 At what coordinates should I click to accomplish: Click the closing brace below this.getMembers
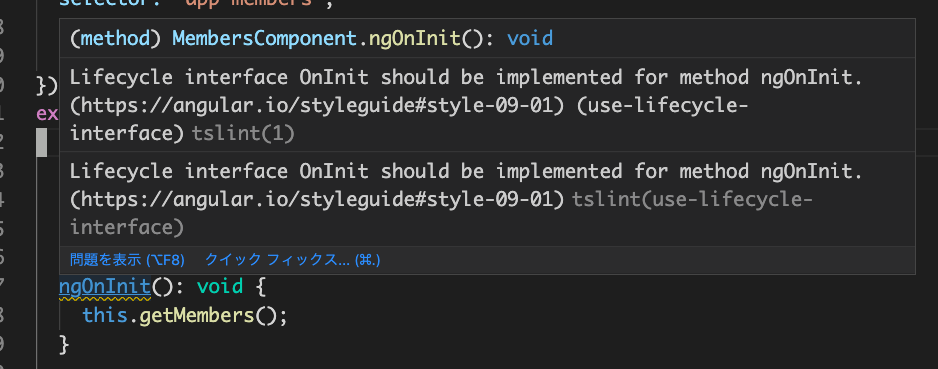65,344
